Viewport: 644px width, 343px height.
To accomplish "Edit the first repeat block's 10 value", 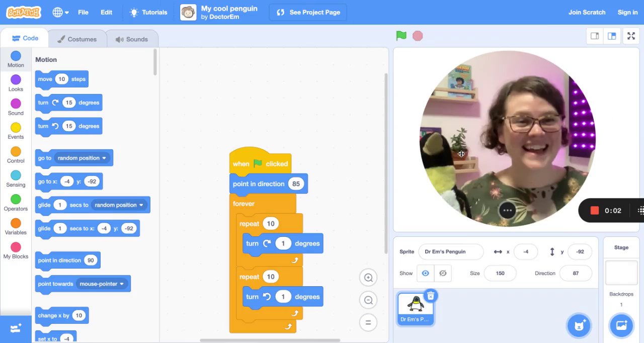I will tap(271, 224).
